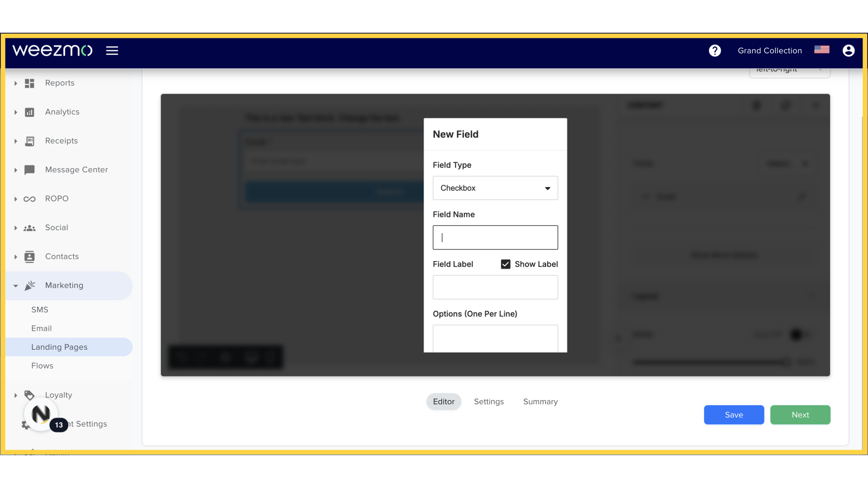Click the Next button

(800, 415)
